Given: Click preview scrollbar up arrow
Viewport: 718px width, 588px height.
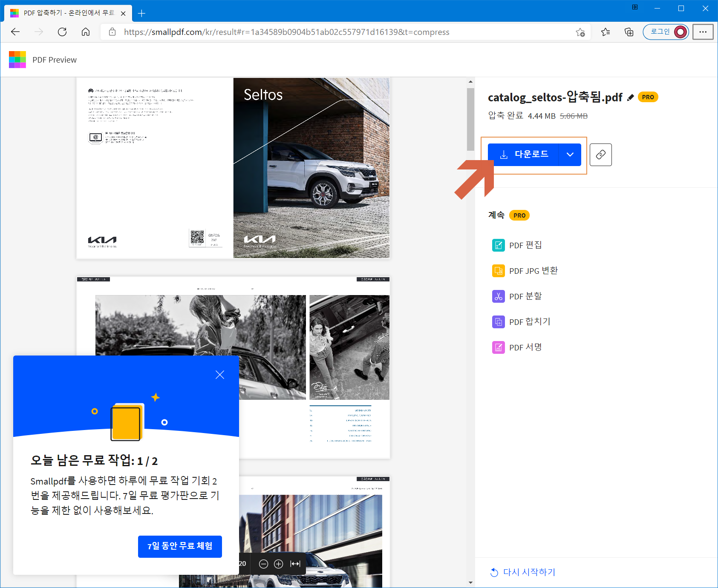Looking at the screenshot, I should pyautogui.click(x=470, y=82).
